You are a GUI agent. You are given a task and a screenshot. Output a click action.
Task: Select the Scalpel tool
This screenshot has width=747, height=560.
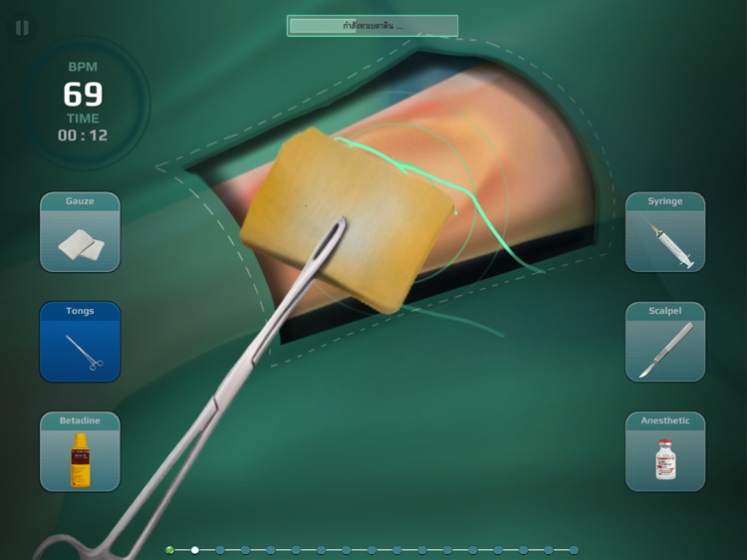click(665, 342)
